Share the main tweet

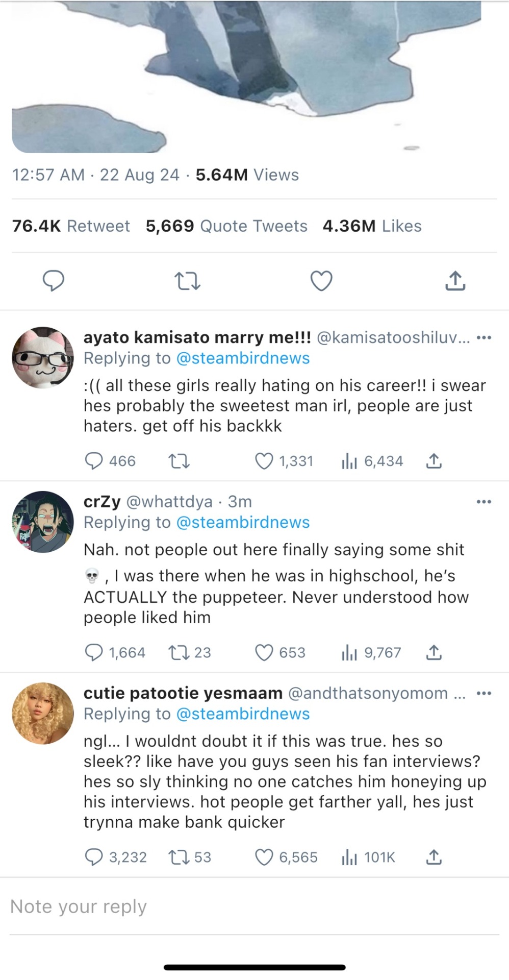pos(455,281)
